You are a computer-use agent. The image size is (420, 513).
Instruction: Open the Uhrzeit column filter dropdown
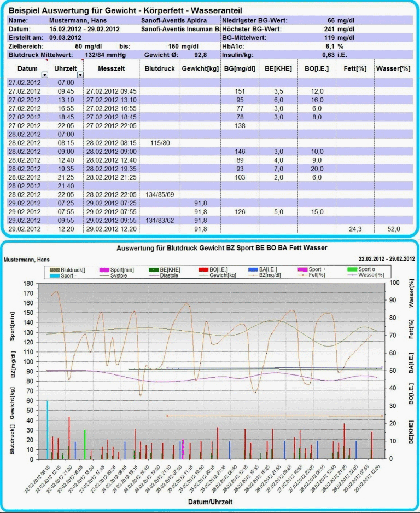[x=80, y=74]
